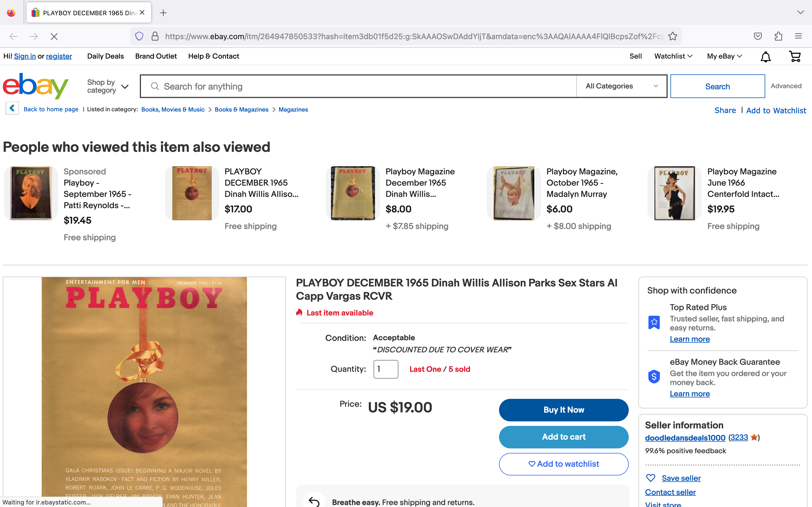812x507 pixels.
Task: Click the back arrow beside Back to home page
Action: pos(12,108)
